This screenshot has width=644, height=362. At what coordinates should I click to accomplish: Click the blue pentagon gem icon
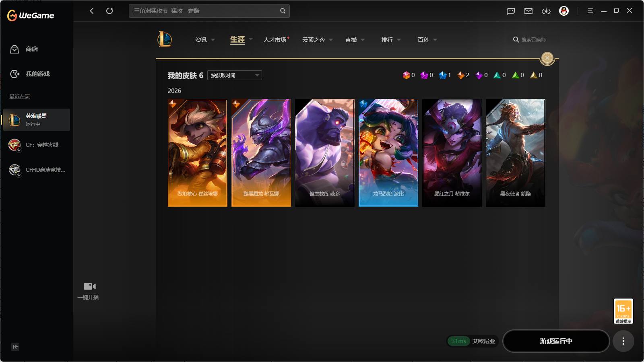443,75
